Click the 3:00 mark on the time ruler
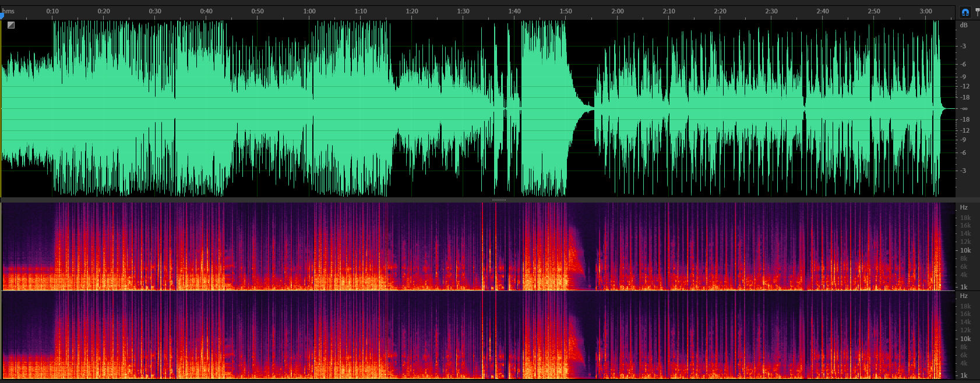Screen dimensions: 980x383 click(x=926, y=11)
